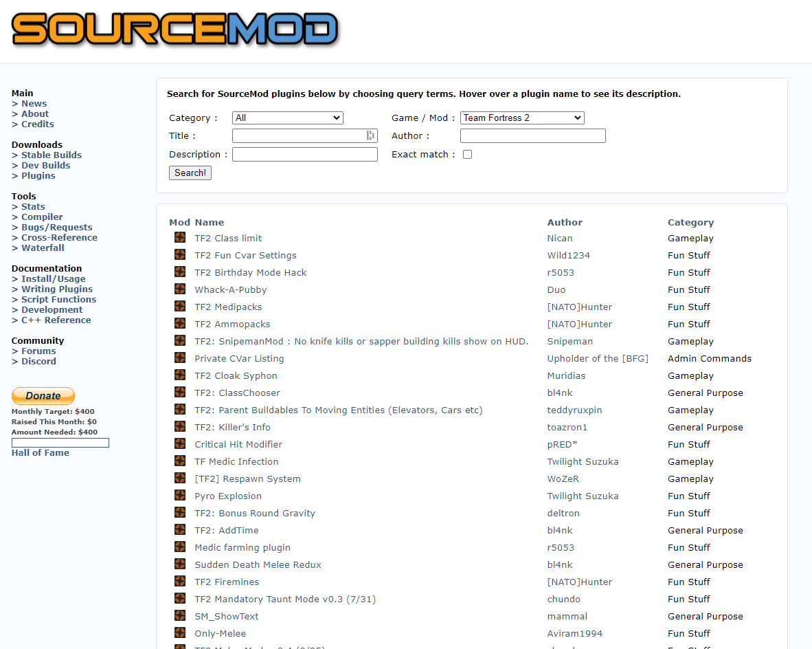
Task: Click the mod icon beside Sudden Death Melee Redux
Action: pos(180,564)
